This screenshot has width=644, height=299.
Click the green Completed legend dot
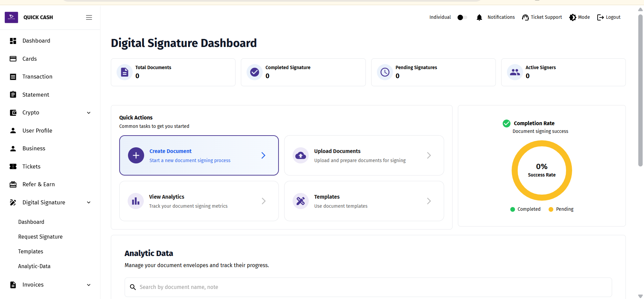pyautogui.click(x=513, y=209)
